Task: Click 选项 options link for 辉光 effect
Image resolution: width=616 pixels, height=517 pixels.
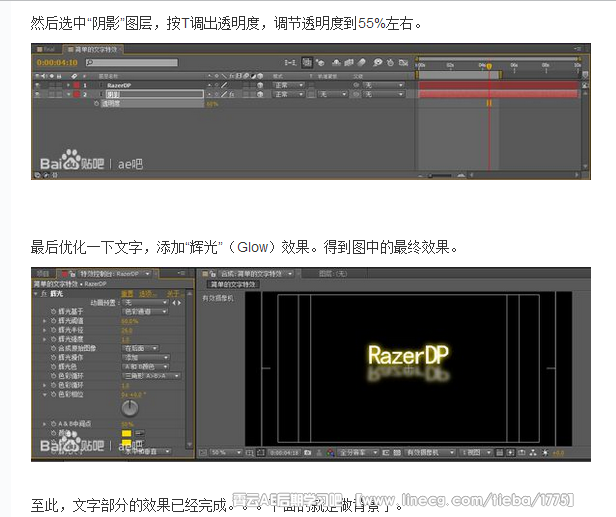Action: tap(147, 294)
